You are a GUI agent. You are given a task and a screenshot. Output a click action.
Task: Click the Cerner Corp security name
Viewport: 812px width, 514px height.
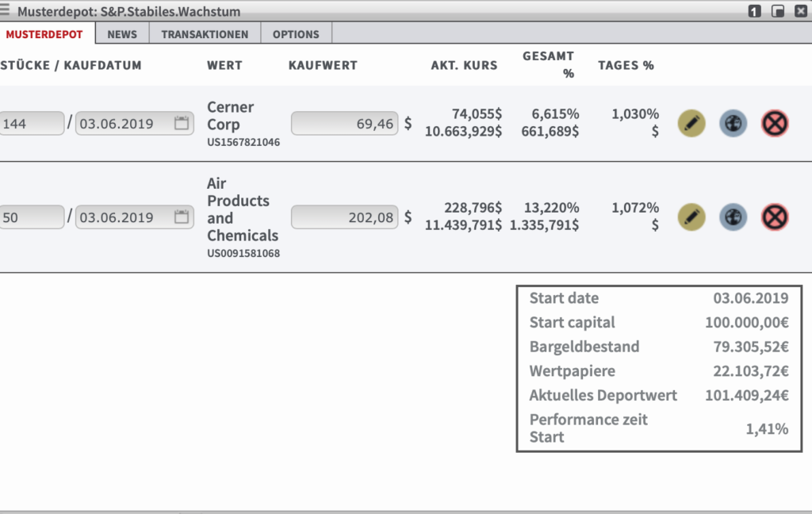pyautogui.click(x=231, y=116)
